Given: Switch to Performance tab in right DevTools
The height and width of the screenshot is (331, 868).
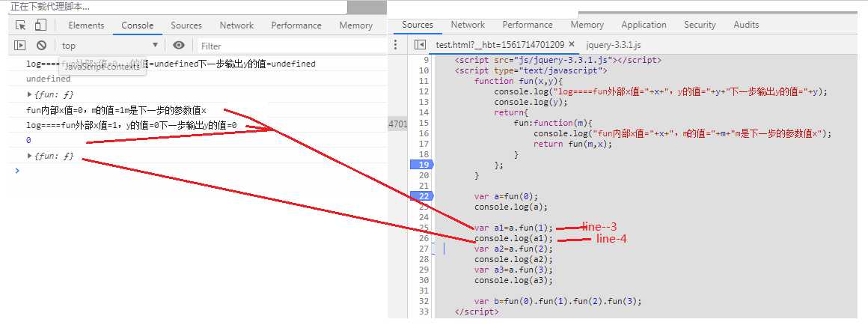Looking at the screenshot, I should 528,25.
